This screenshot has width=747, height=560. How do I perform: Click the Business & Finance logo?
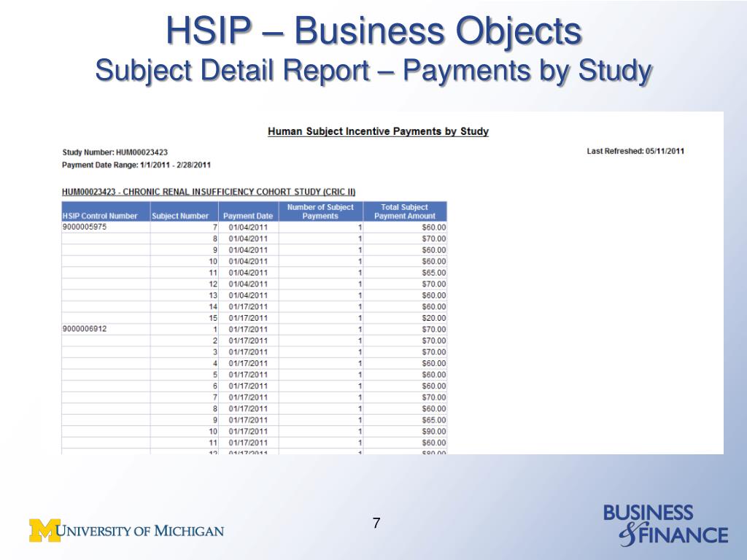tap(665, 525)
